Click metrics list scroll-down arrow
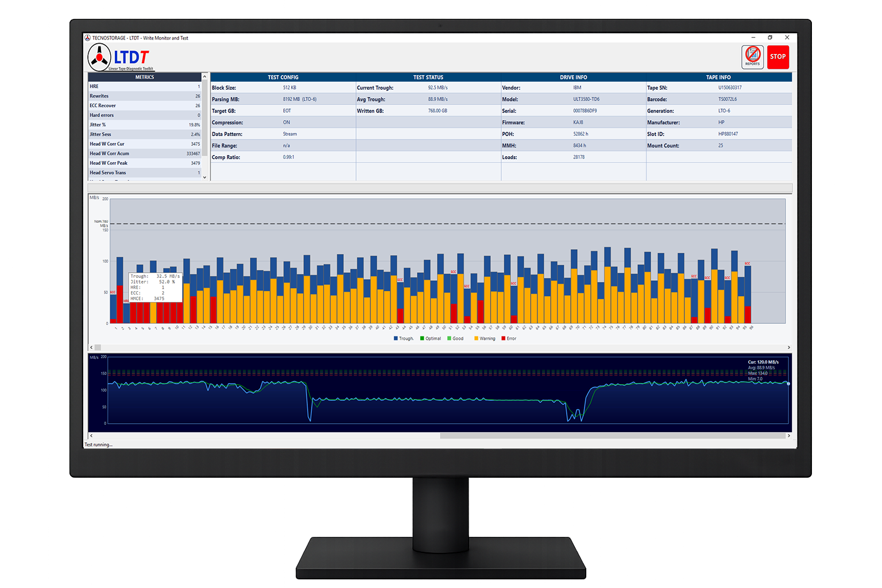Viewport: 882px width, 588px height. pyautogui.click(x=204, y=177)
